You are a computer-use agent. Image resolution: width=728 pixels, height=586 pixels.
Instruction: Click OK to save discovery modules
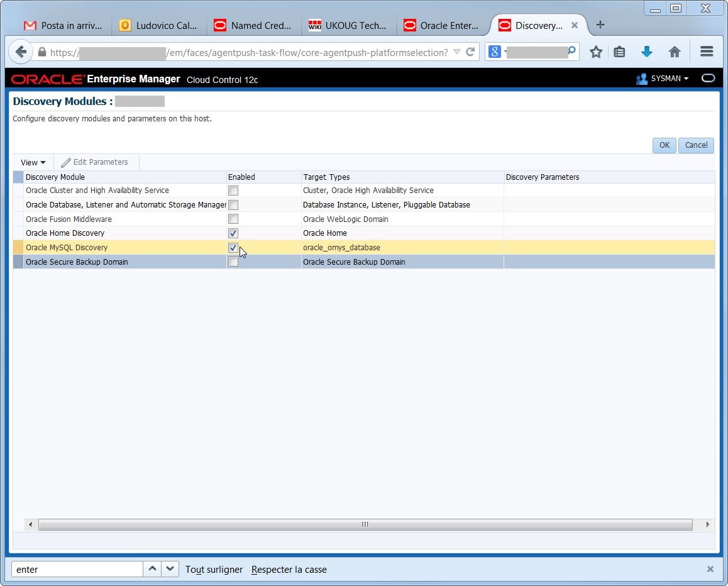[x=665, y=145]
